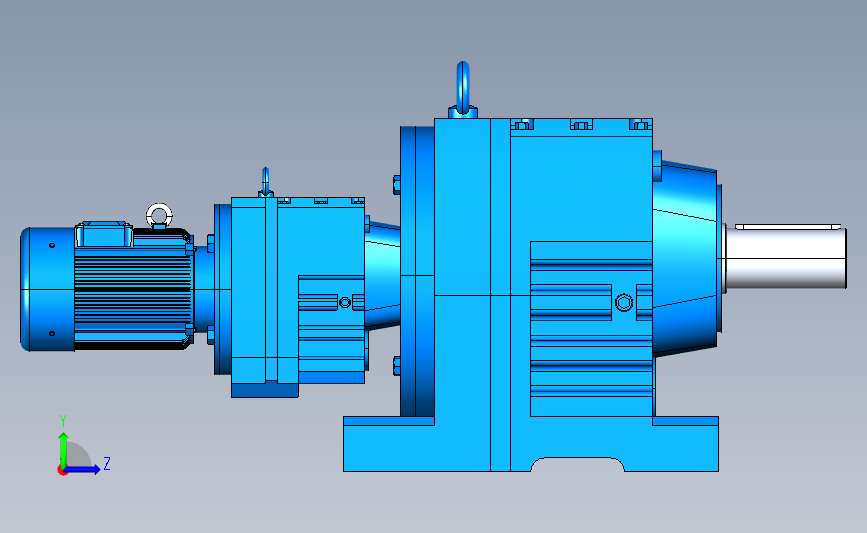Select the grey output shaft

point(785,258)
